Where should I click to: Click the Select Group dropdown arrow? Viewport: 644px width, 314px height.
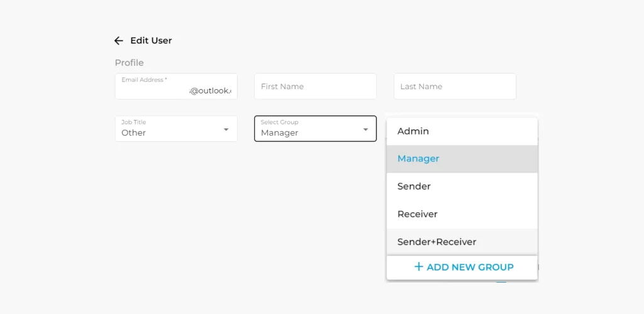coord(365,129)
